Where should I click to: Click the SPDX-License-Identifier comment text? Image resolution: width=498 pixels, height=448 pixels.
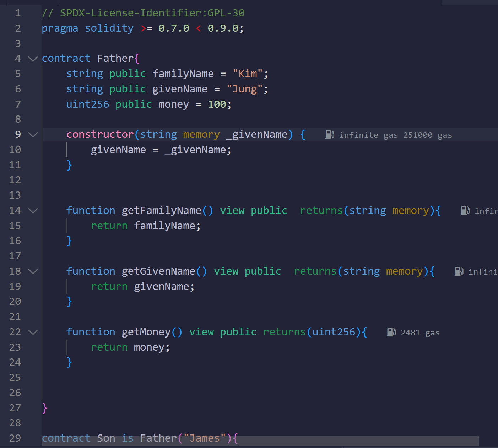pyautogui.click(x=143, y=13)
